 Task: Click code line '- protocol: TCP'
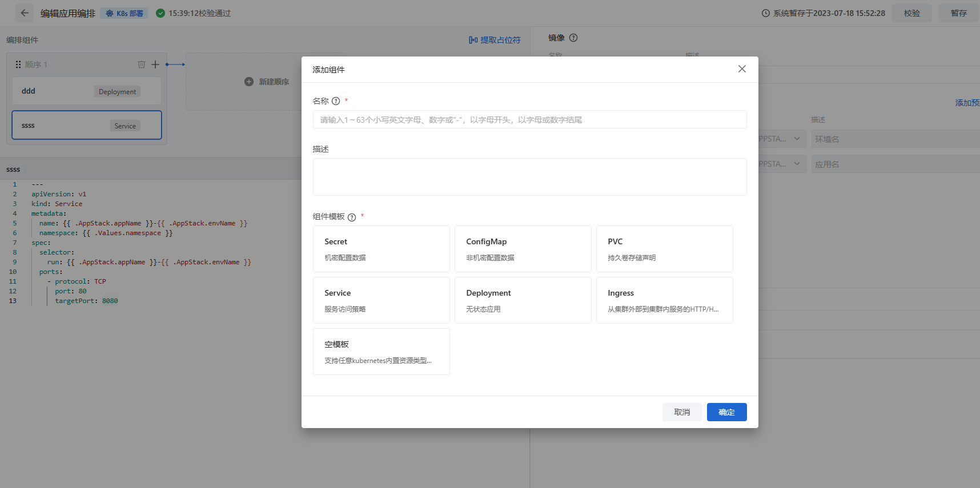[x=77, y=281]
